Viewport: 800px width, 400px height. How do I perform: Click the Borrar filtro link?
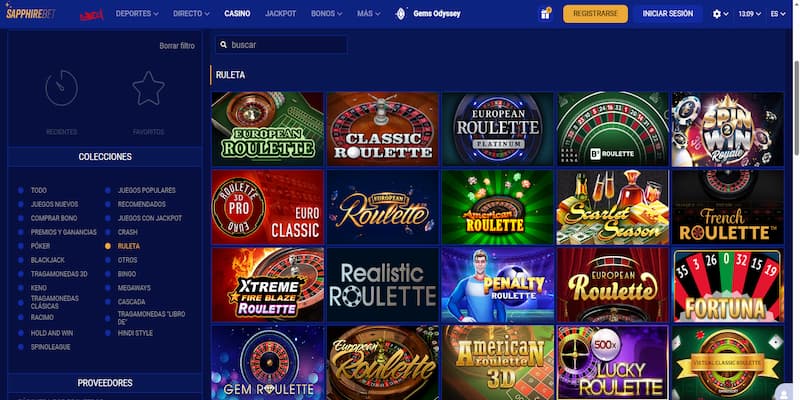click(177, 45)
